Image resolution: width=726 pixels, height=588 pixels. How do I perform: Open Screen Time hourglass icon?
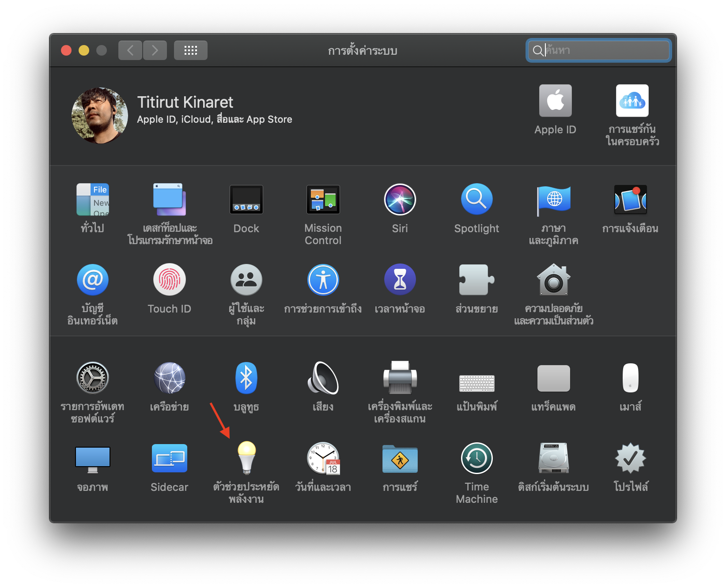pos(400,280)
